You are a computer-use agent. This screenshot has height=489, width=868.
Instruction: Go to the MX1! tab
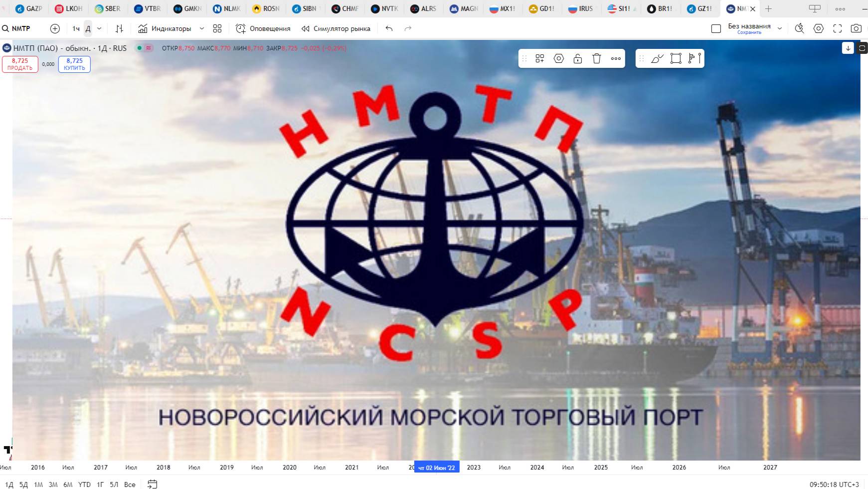pos(503,8)
